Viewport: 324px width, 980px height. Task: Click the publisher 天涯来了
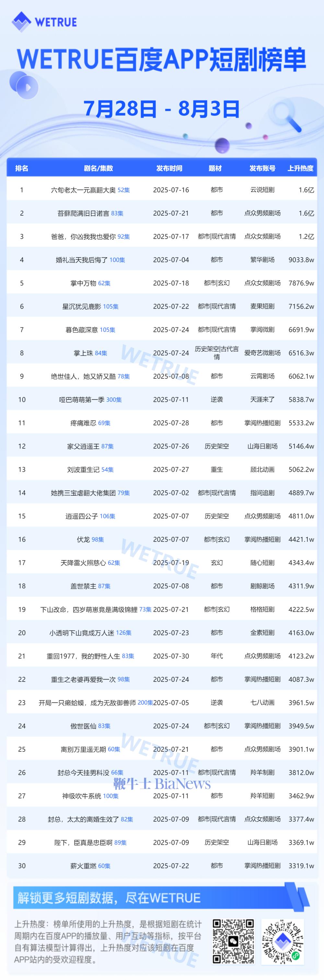click(x=262, y=400)
